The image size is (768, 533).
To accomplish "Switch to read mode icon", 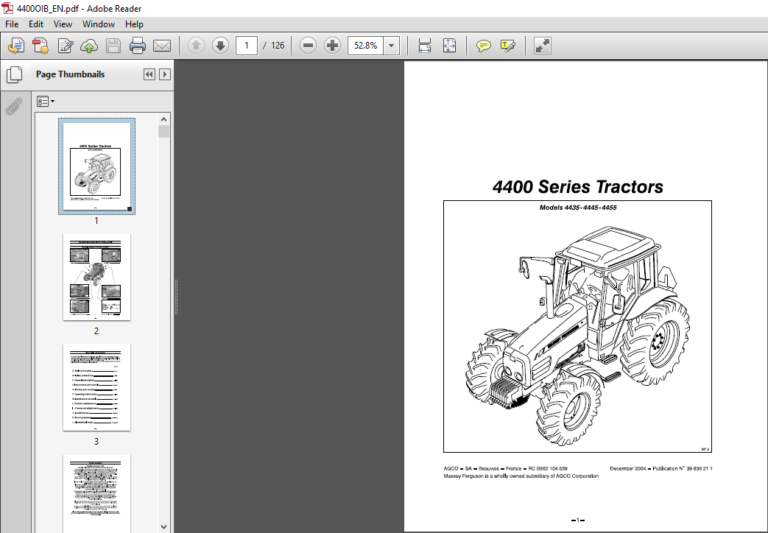I will pos(543,46).
